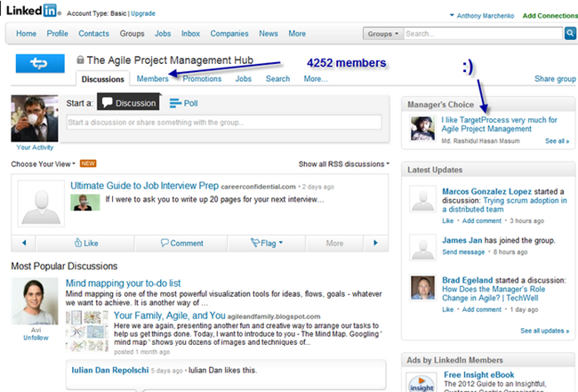Click the Flag icon on the job interview post
Viewport: 578px width, 392px height.
point(255,243)
